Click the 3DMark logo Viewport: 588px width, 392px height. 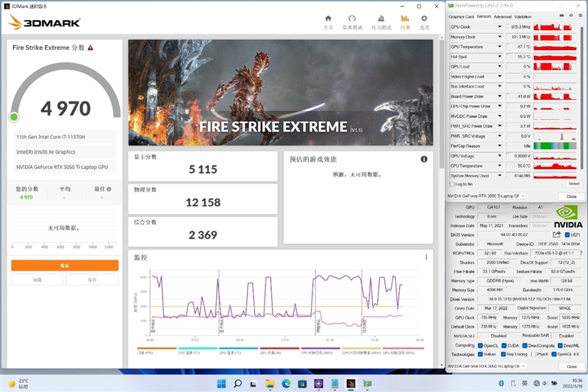[44, 23]
